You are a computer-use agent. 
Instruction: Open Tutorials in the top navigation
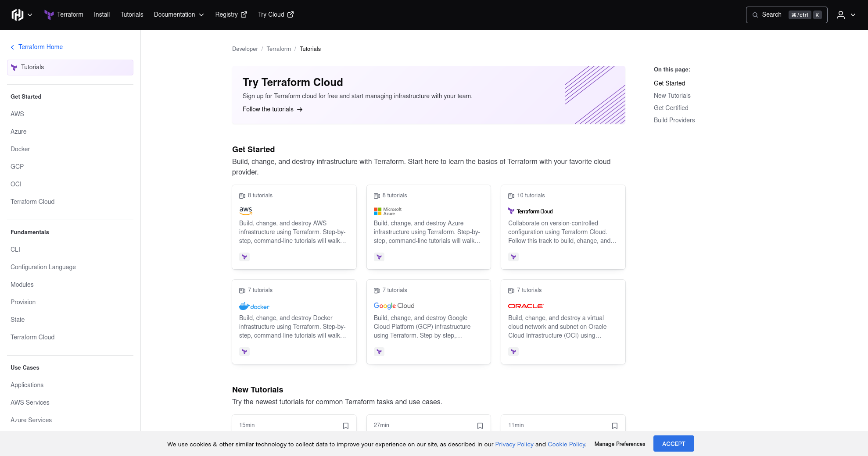pyautogui.click(x=132, y=14)
